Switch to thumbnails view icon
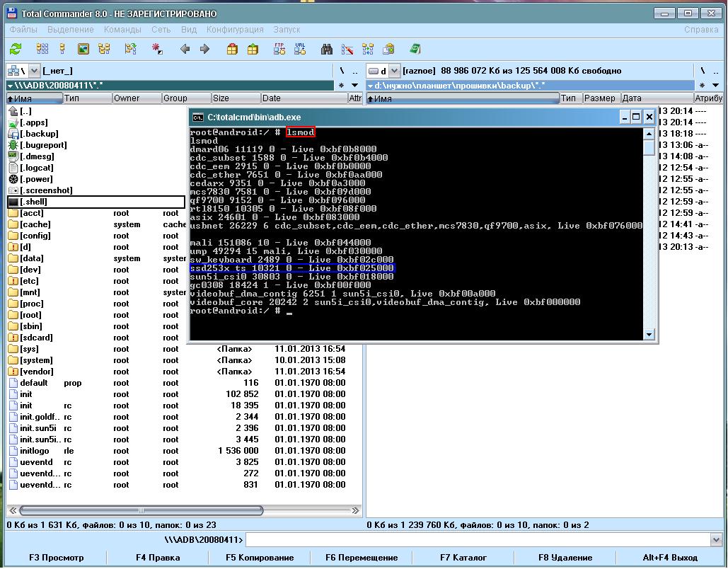Viewport: 728px width, 569px height. 83,49
